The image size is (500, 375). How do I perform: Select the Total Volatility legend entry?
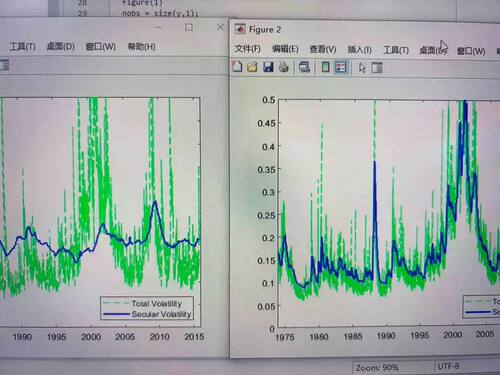[156, 303]
